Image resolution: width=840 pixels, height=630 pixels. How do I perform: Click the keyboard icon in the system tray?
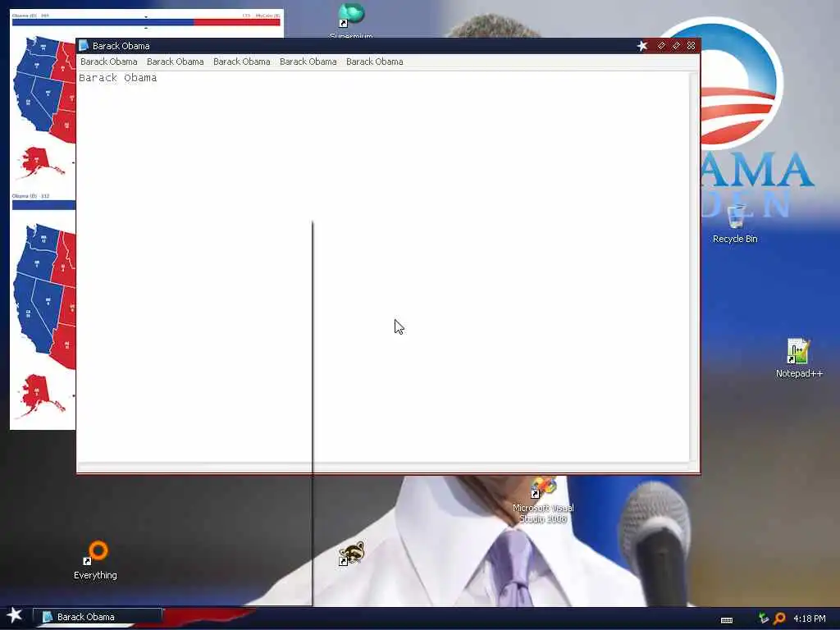tap(727, 620)
